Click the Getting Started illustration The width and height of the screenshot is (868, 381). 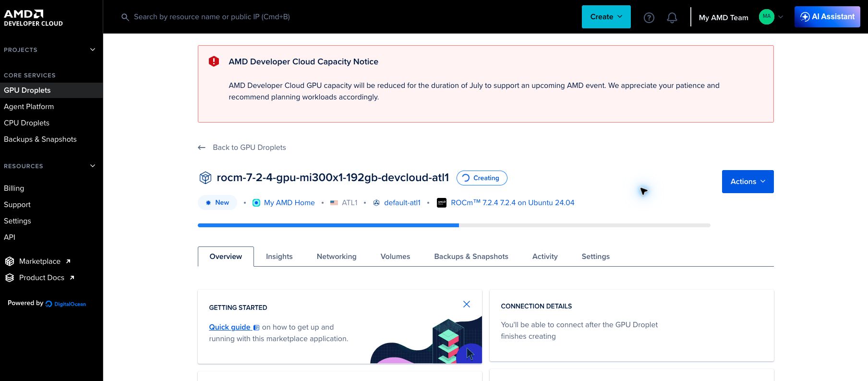click(x=426, y=340)
